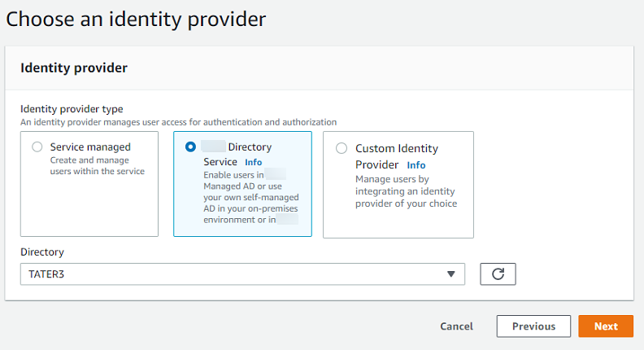The height and width of the screenshot is (350, 644).
Task: Click the Service managed card description text
Action: 97,165
